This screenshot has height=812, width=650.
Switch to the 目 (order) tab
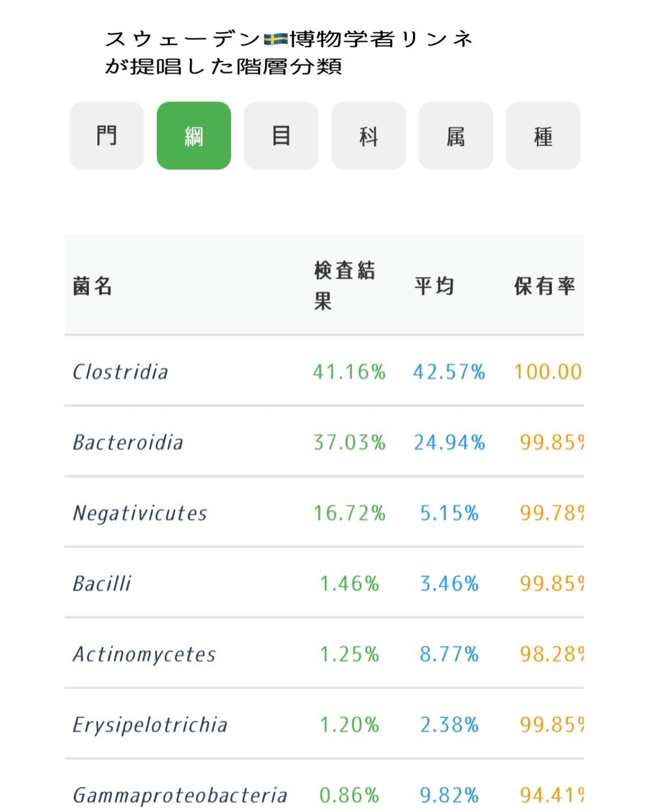(281, 135)
